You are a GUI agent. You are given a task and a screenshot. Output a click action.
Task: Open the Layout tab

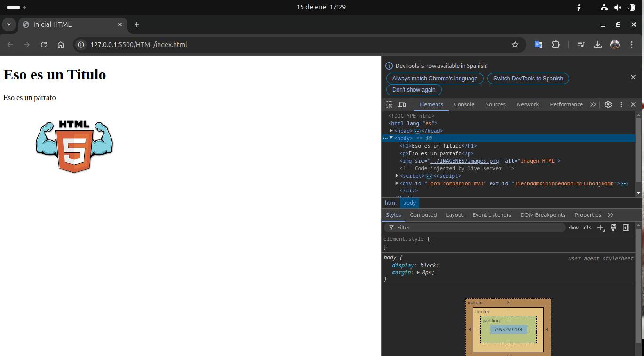(454, 215)
